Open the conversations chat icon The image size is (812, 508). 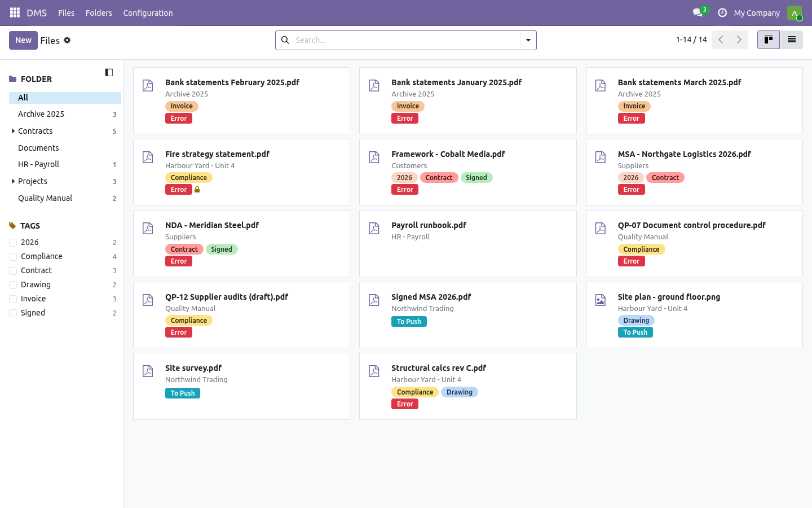(698, 12)
